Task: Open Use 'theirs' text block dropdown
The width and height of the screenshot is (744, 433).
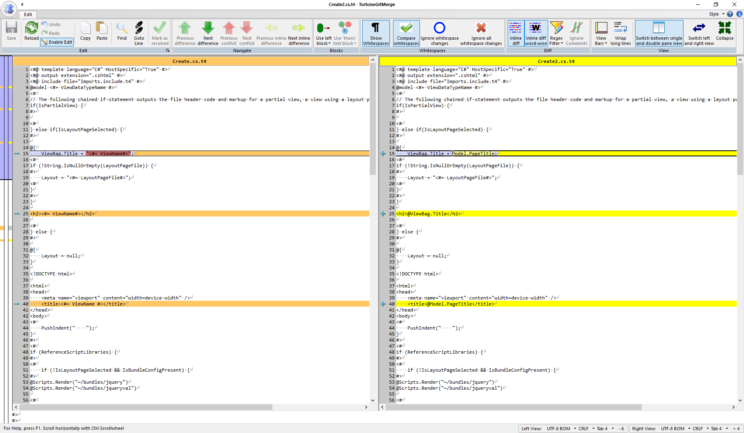Action: [x=344, y=33]
